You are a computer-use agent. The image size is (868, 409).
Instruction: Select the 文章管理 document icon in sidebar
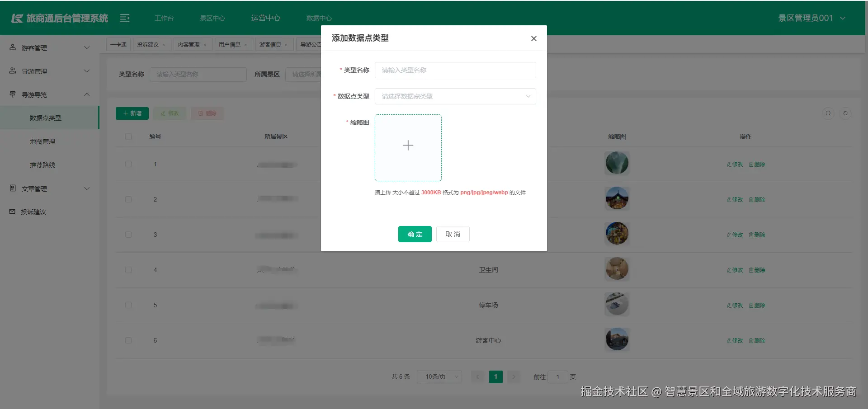(12, 188)
